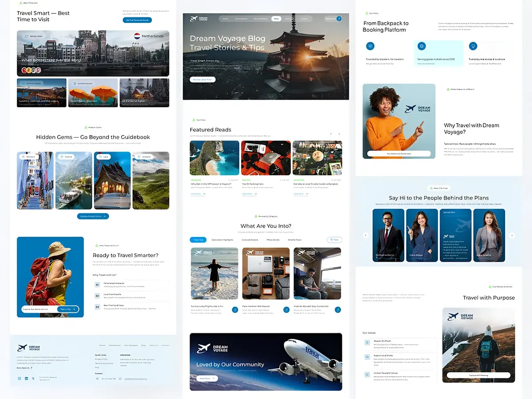Select the Photo Diaries category tab
The image size is (532, 399).
pos(273,240)
